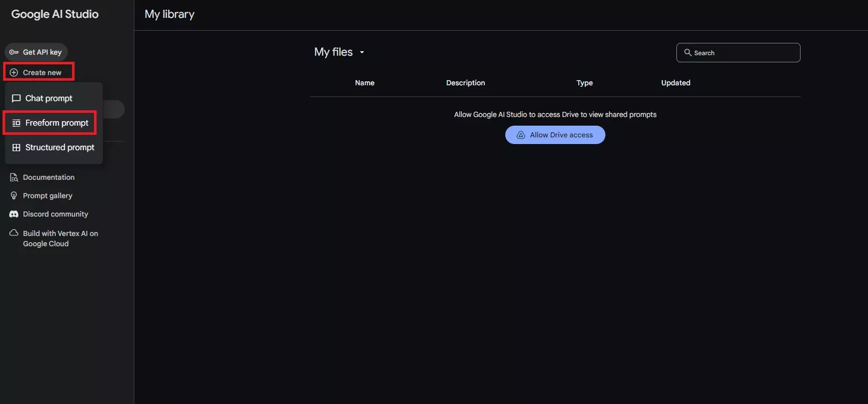Click the Documentation page icon
Viewport: 868px width, 404px height.
14,177
